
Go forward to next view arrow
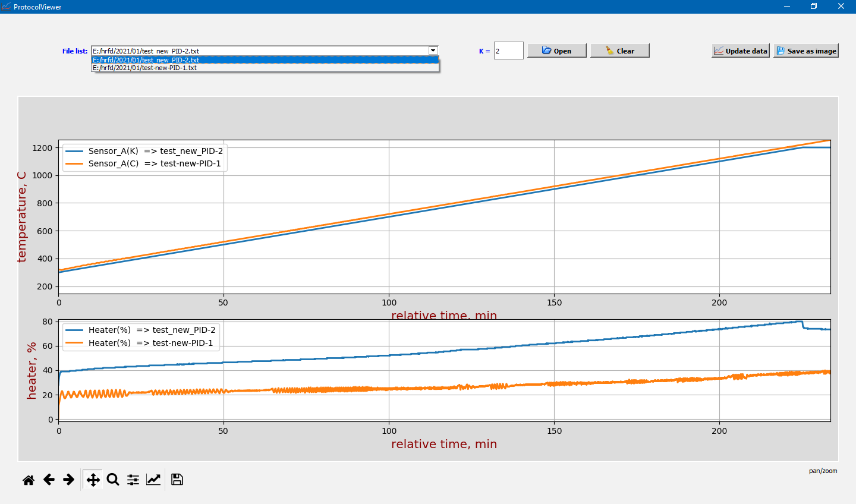pos(69,480)
